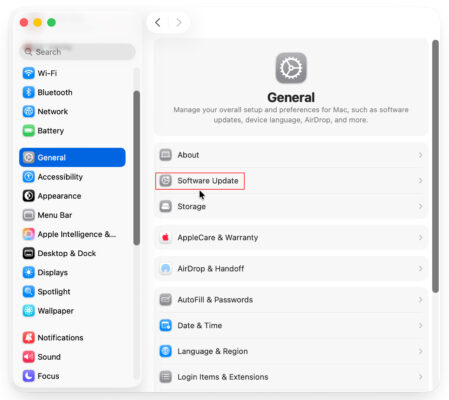Open the Menu Bar icon
This screenshot has width=449, height=400.
(x=29, y=215)
